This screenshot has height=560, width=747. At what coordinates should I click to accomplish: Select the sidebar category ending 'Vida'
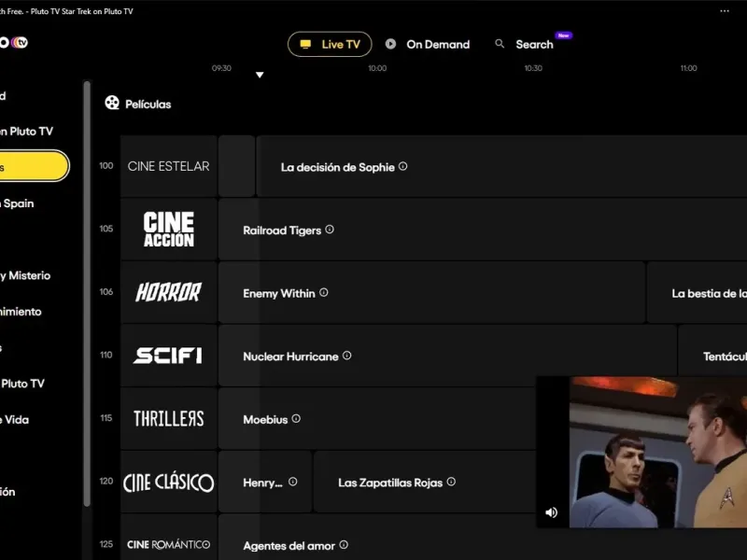click(14, 419)
